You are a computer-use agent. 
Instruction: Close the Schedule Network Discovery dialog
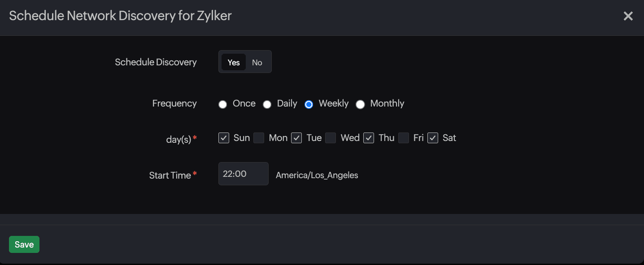pos(628,16)
